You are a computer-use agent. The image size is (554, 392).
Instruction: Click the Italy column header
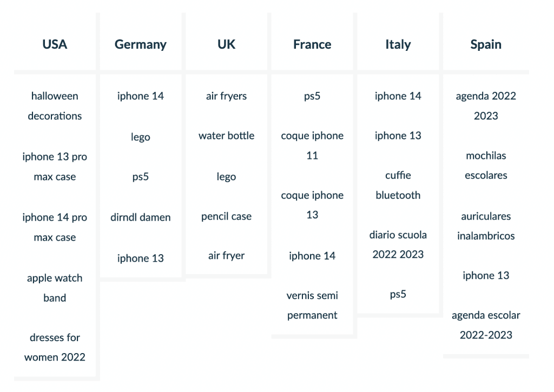click(x=398, y=44)
